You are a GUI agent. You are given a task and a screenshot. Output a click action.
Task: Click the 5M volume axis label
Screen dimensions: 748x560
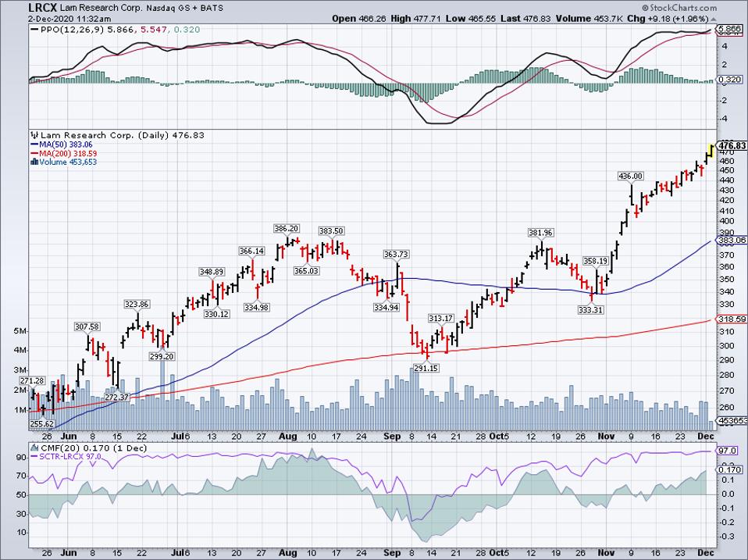pos(20,331)
